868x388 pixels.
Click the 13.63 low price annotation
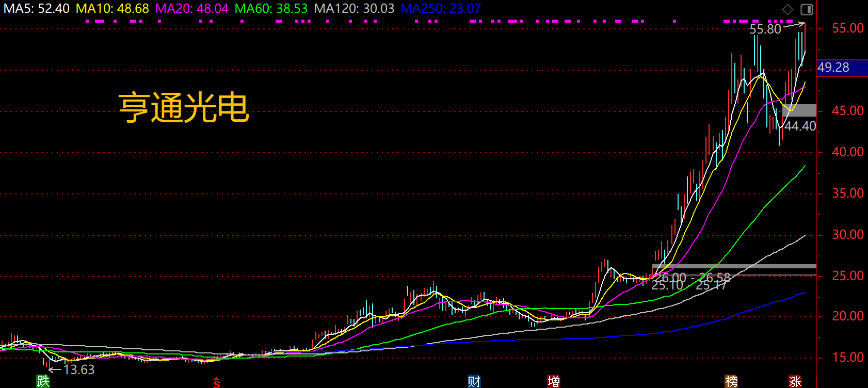[x=78, y=369]
